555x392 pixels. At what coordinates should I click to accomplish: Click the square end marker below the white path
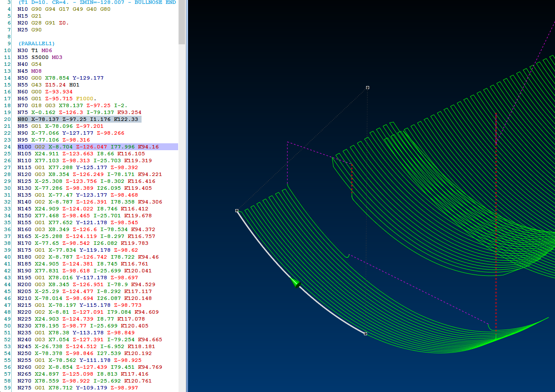click(x=365, y=334)
